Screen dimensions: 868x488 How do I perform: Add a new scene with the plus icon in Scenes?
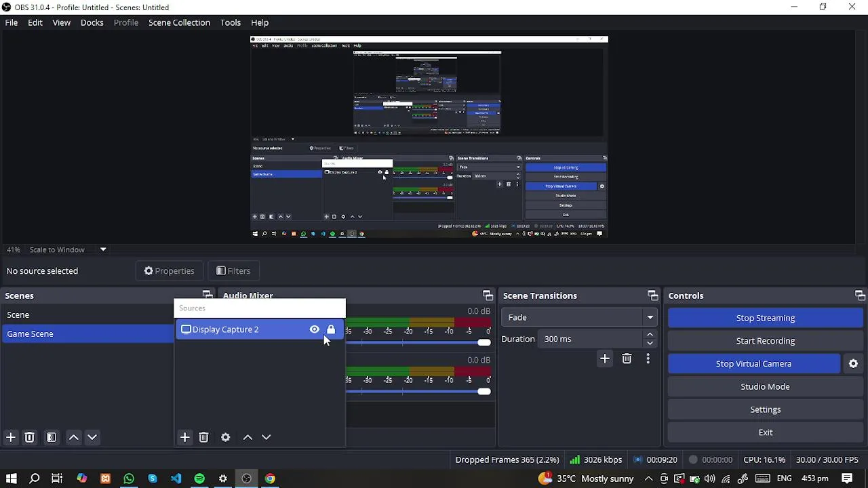(x=11, y=437)
